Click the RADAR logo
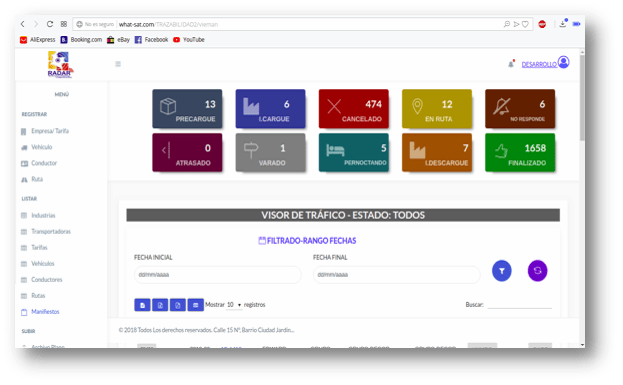Image resolution: width=623 pixels, height=385 pixels. coord(60,64)
